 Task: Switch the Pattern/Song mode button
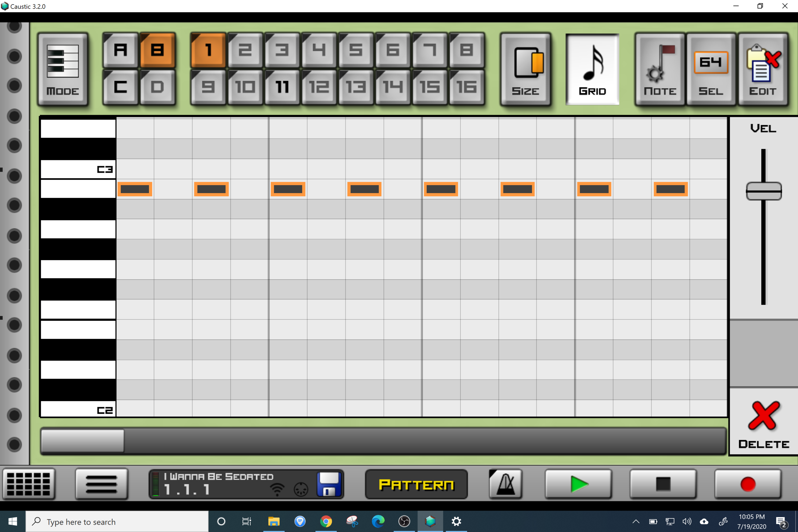(x=416, y=484)
